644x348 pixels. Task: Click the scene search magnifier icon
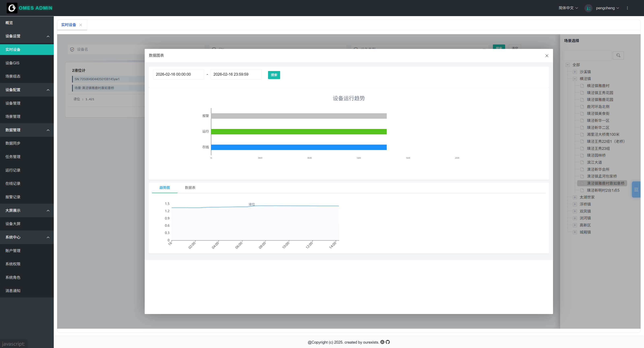[618, 56]
